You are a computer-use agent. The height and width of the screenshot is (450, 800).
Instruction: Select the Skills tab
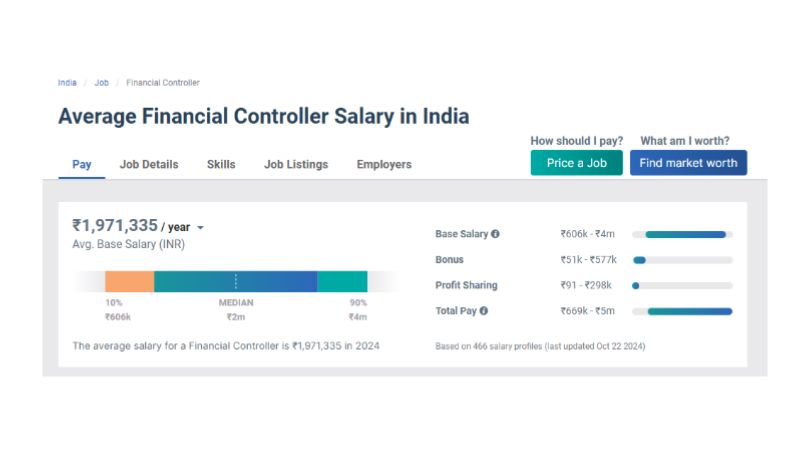click(221, 165)
